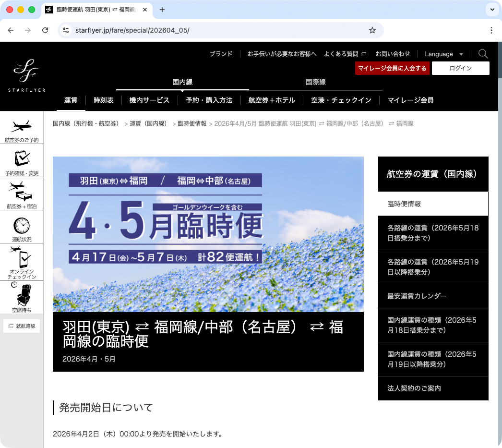Switch to the 国内線 tab
This screenshot has height=448, width=502.
pyautogui.click(x=182, y=82)
